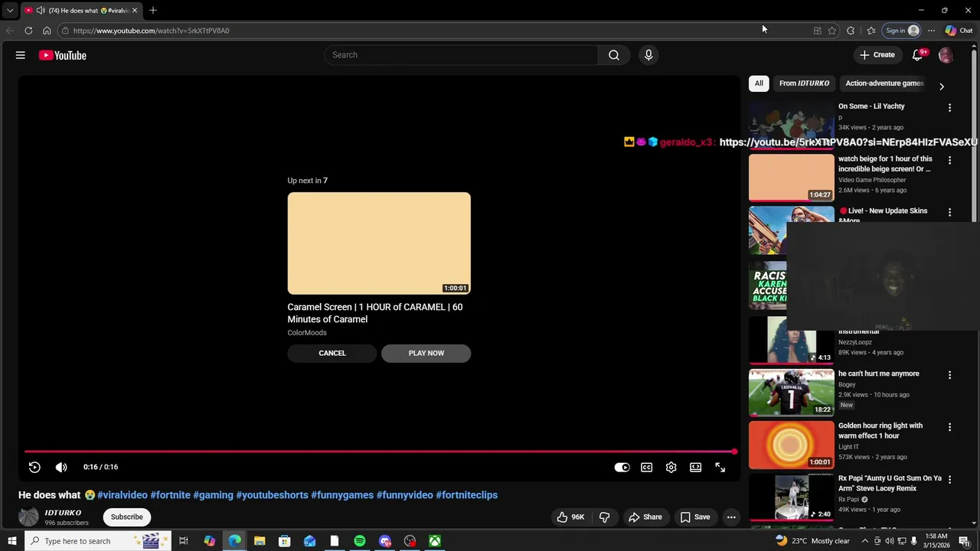Open the Xbox app on the taskbar
This screenshot has height=551, width=980.
point(434,541)
